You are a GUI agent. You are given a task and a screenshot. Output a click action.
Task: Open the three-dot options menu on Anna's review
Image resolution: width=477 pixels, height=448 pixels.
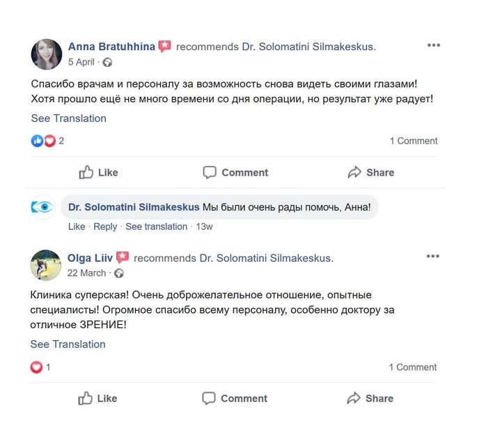[x=434, y=45]
